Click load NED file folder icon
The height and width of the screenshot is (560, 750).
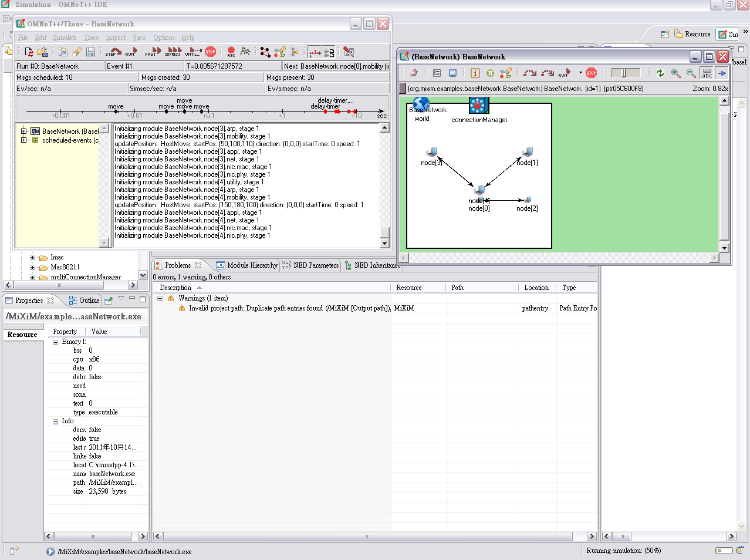(x=43, y=52)
